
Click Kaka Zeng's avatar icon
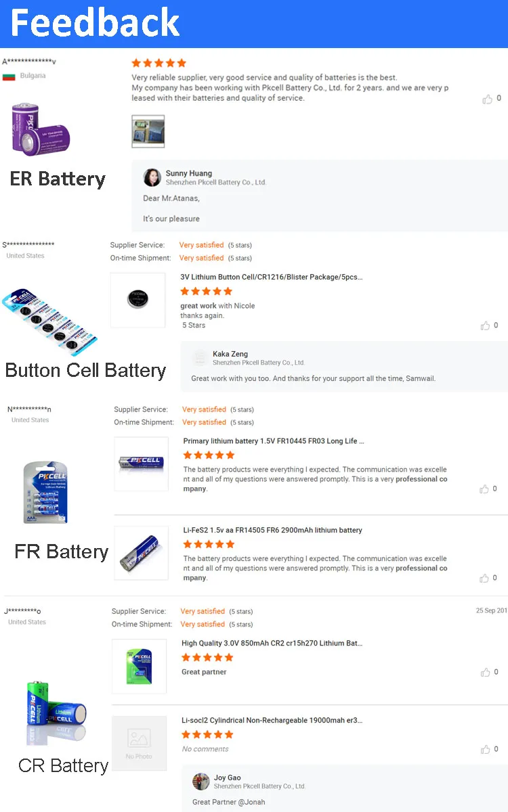click(x=200, y=358)
